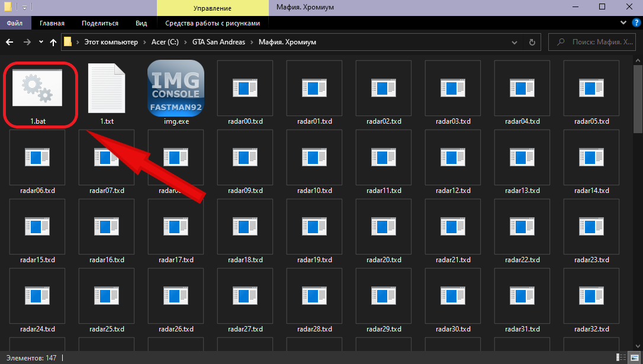Screen dimensions: 643x364
Task: Open the Файл menu
Action: 15,23
